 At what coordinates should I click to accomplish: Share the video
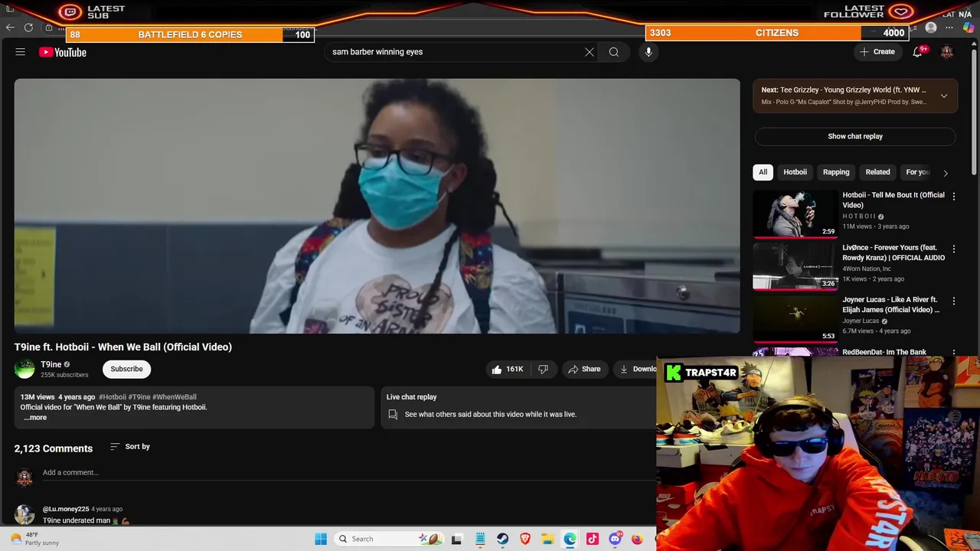(584, 369)
